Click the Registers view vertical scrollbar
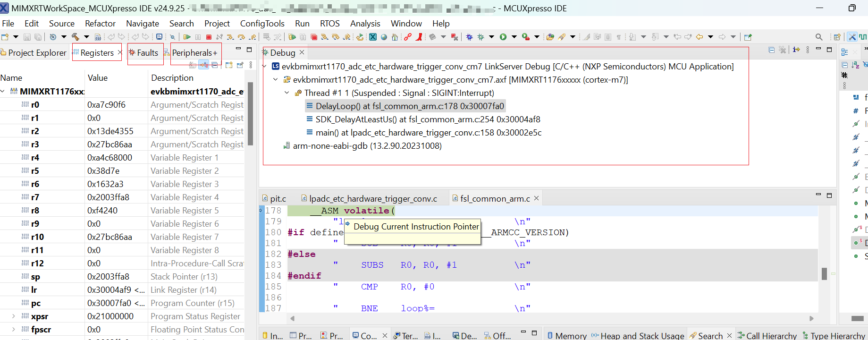Image resolution: width=868 pixels, height=340 pixels. click(250, 114)
